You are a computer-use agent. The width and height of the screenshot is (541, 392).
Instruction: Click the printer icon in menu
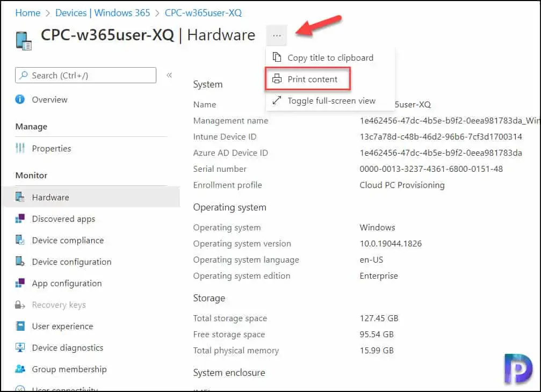point(277,79)
